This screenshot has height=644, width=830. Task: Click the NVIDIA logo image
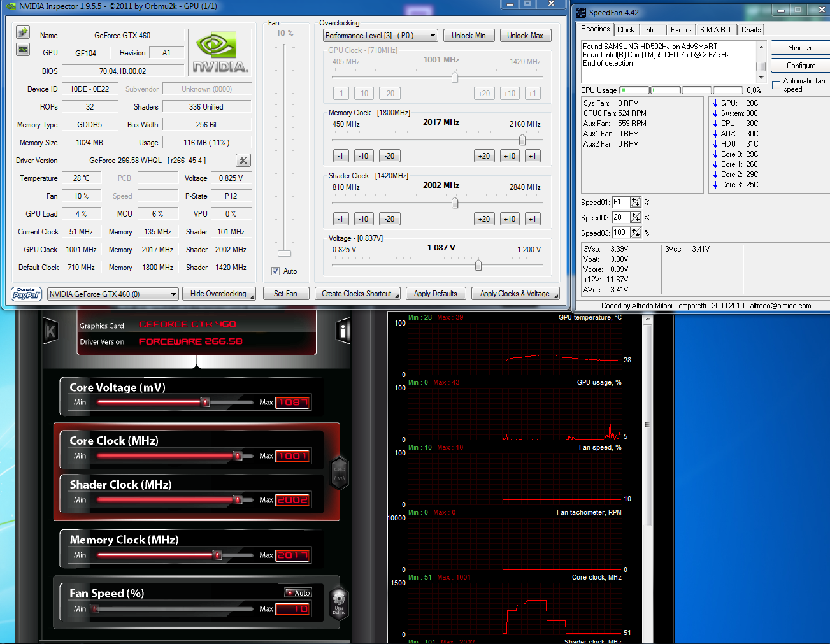point(220,52)
